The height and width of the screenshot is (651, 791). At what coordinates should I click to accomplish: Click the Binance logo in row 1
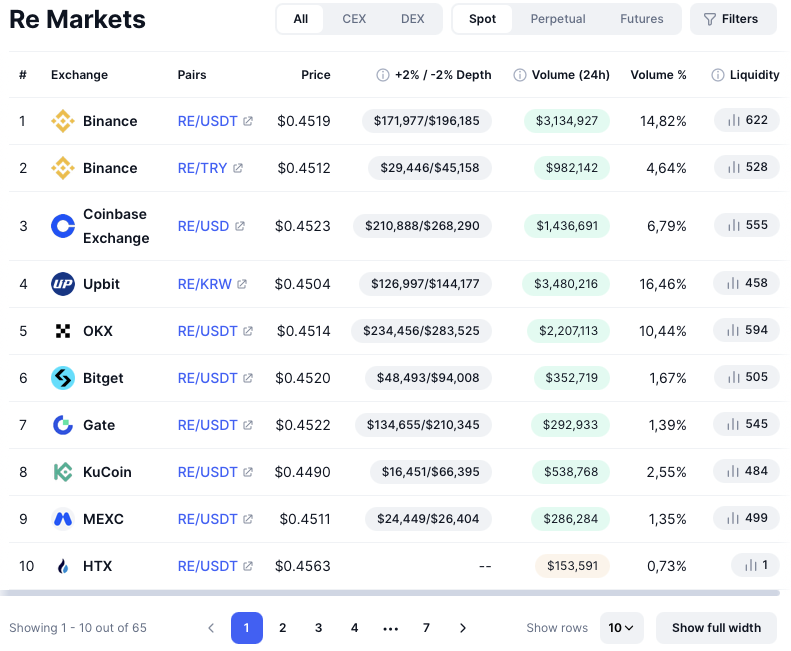pyautogui.click(x=63, y=121)
